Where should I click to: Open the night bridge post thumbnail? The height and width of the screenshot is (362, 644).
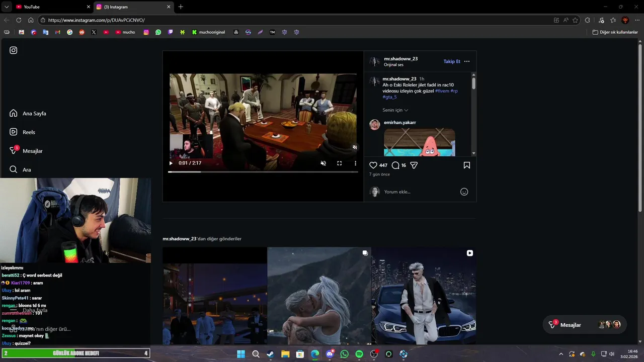(215, 296)
